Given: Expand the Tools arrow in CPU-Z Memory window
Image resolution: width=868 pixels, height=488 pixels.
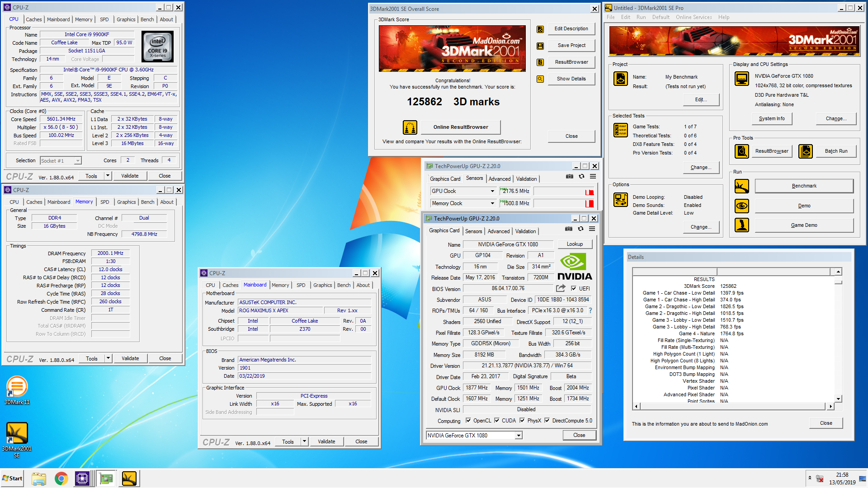Looking at the screenshot, I should [108, 358].
